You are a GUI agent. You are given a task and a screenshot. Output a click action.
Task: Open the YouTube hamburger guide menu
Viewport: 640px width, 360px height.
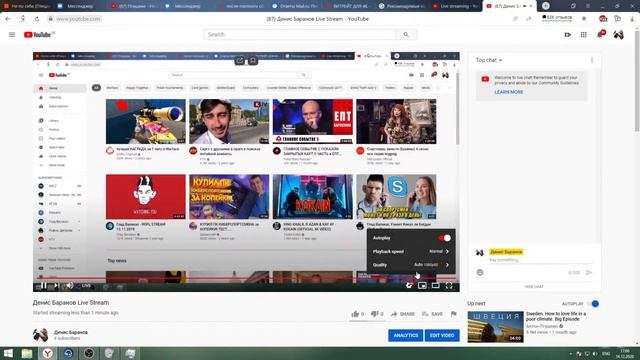click(12, 35)
